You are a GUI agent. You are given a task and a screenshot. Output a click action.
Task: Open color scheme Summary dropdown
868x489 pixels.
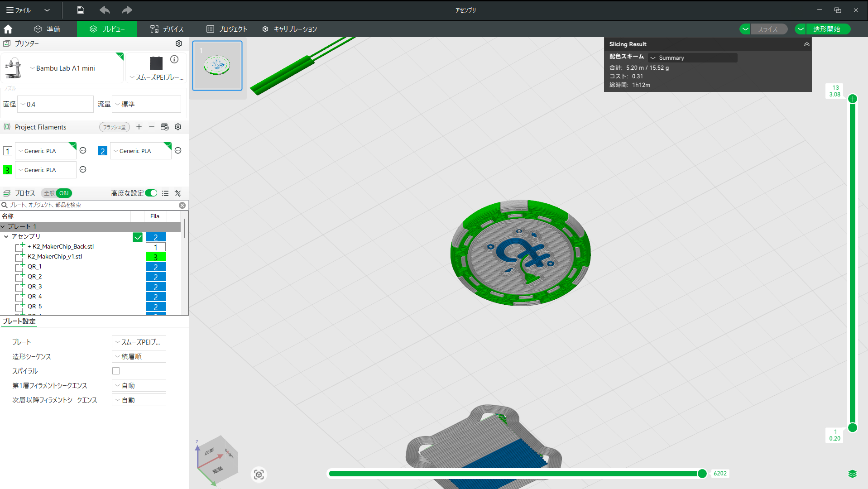pyautogui.click(x=692, y=58)
